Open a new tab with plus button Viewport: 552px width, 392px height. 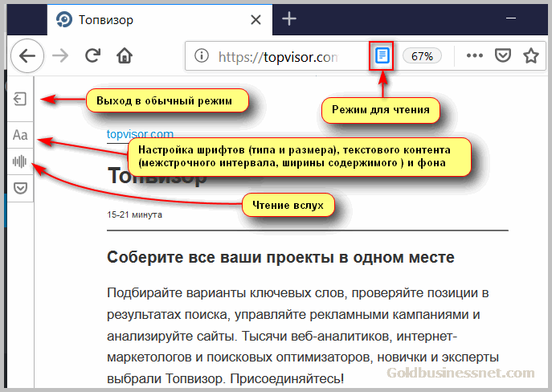pyautogui.click(x=289, y=18)
